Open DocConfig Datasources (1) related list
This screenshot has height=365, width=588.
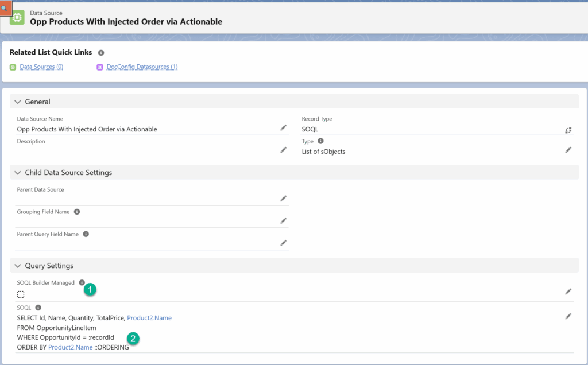coord(142,67)
